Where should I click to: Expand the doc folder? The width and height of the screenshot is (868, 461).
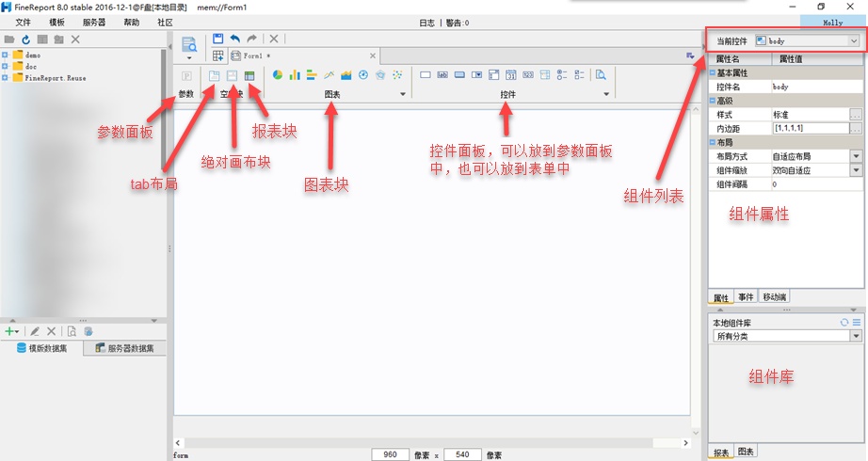pyautogui.click(x=5, y=66)
